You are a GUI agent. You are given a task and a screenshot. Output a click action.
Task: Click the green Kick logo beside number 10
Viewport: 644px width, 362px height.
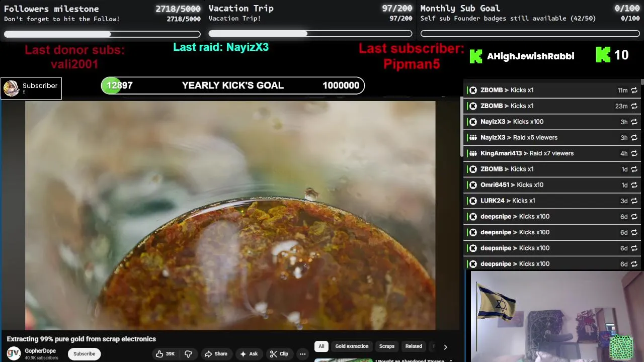603,55
